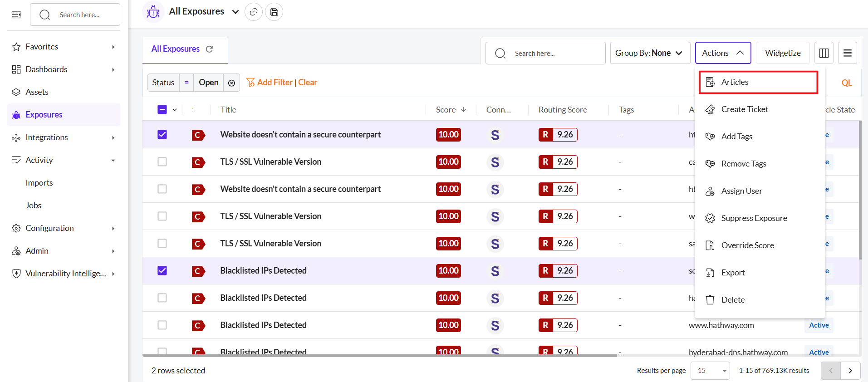Sort by the Score column header
This screenshot has width=868, height=382.
click(451, 110)
